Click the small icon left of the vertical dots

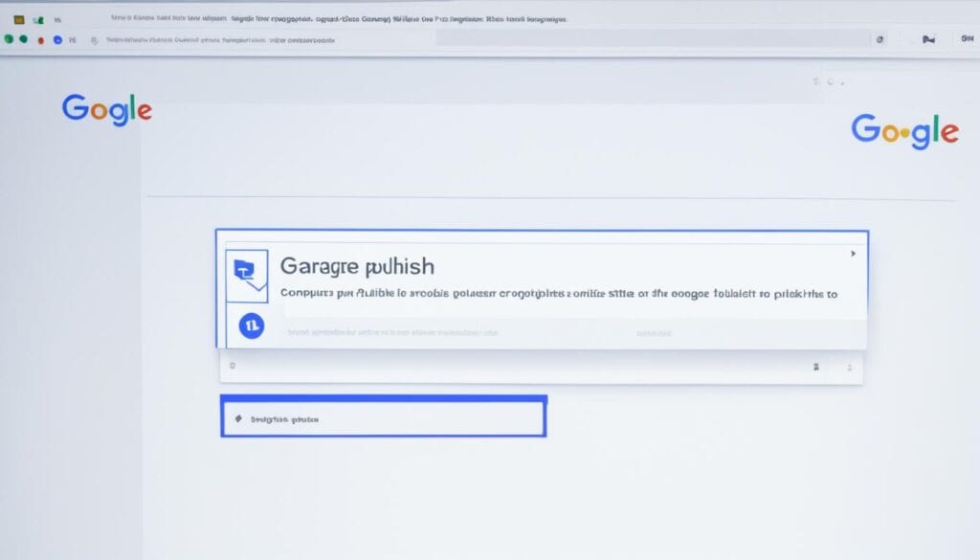815,367
